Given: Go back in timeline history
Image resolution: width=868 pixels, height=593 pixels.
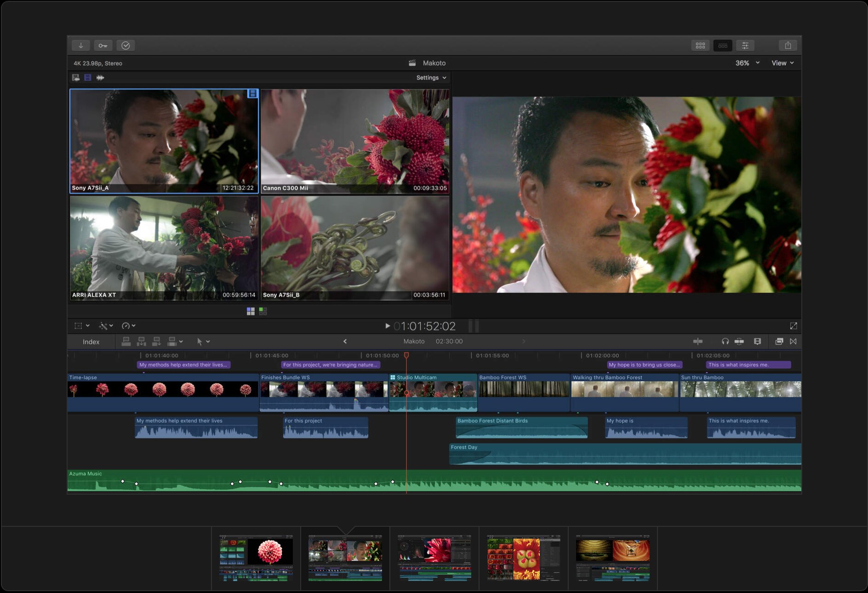Looking at the screenshot, I should coord(345,341).
